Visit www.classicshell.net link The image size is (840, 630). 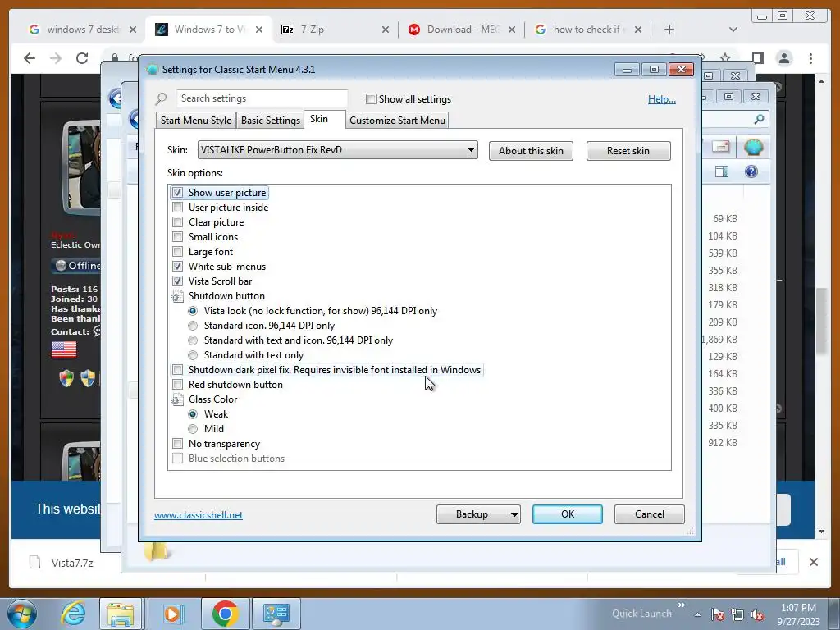coord(199,515)
